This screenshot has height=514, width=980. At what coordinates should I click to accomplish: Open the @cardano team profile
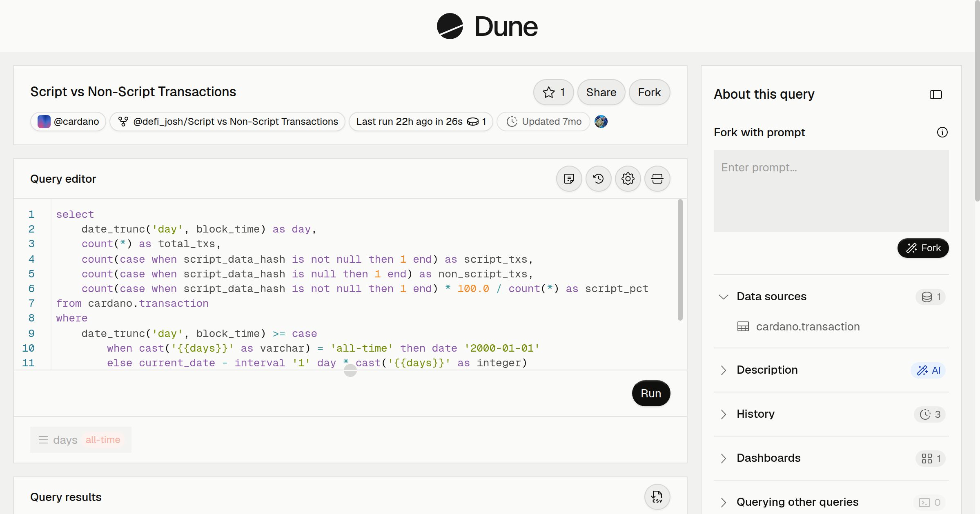pos(68,122)
